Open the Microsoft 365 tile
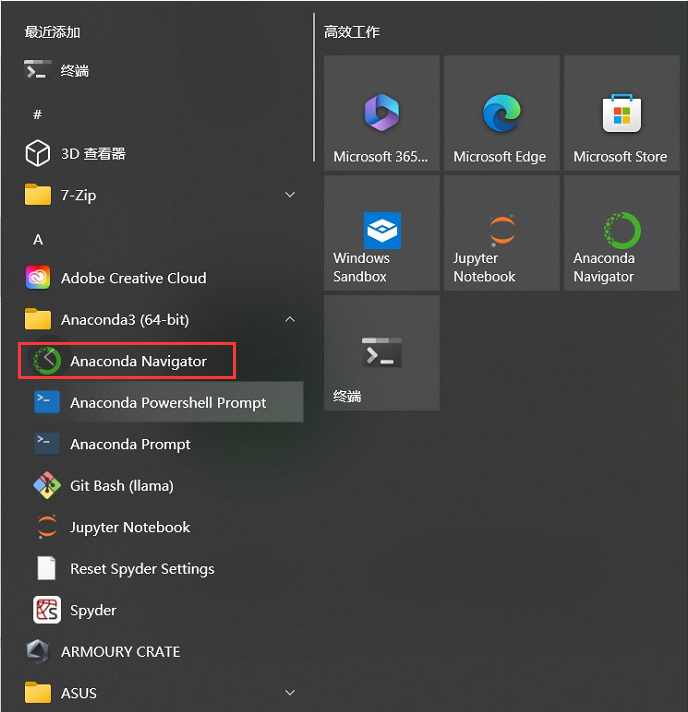Viewport: 688px width, 712px height. tap(381, 114)
